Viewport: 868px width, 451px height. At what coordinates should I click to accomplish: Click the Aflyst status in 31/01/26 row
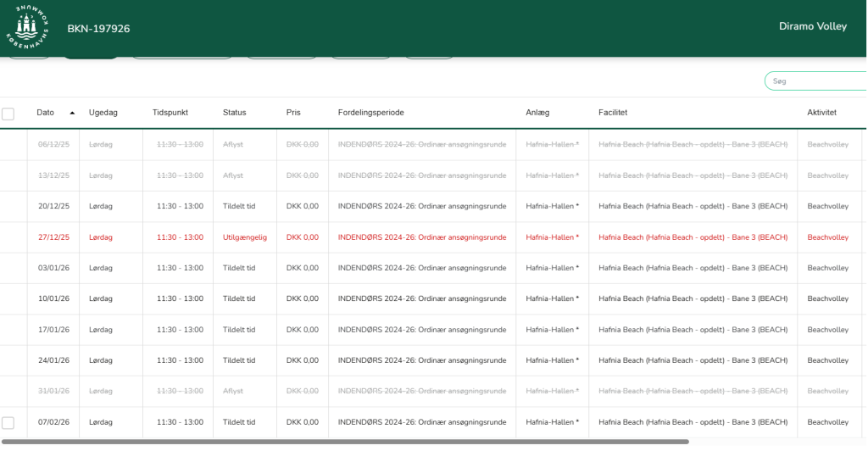[x=232, y=392]
